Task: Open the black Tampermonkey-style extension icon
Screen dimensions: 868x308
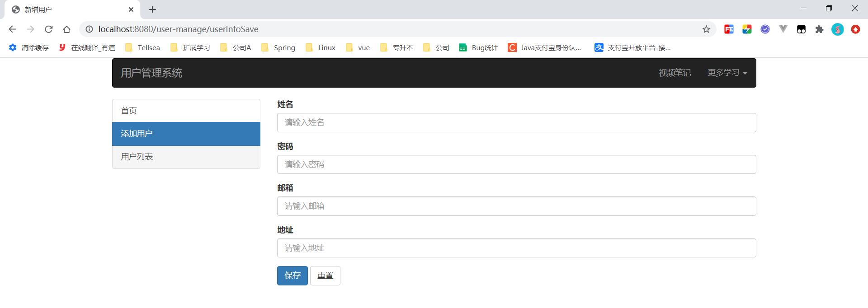Action: 801,29
